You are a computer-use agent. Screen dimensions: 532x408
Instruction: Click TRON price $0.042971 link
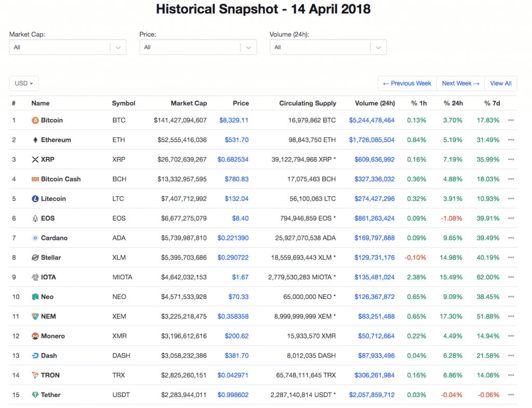click(233, 375)
